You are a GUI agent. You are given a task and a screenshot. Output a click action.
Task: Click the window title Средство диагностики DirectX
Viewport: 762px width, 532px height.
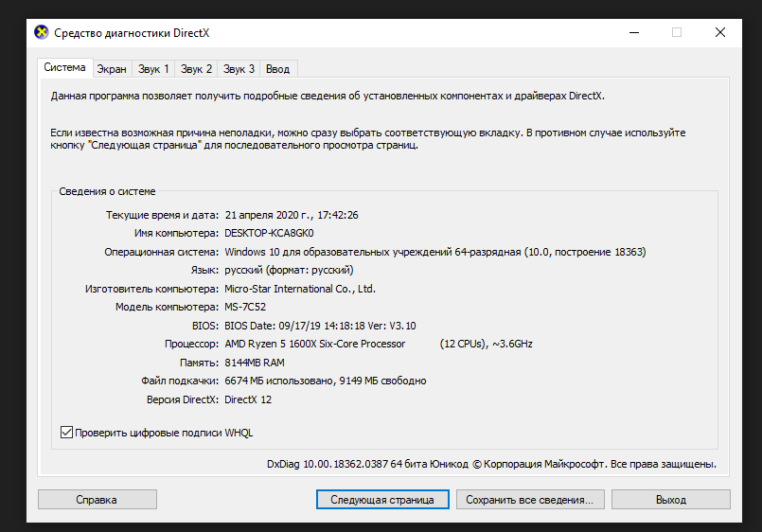[132, 32]
